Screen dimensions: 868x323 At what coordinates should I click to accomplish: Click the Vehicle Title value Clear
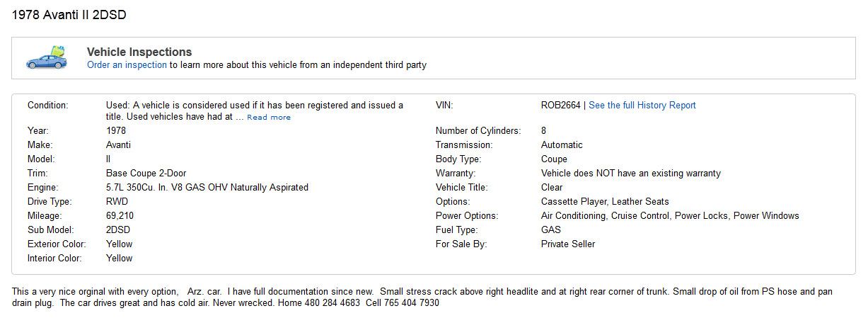point(552,188)
